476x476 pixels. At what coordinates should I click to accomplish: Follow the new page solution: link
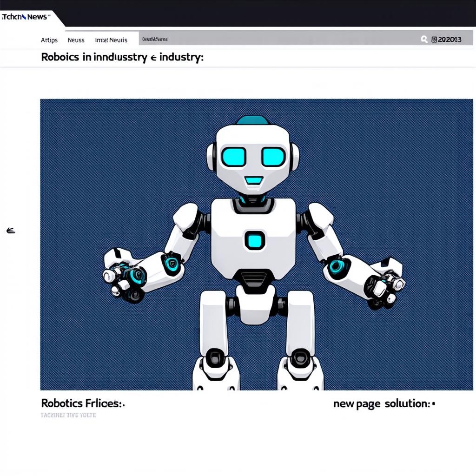381,403
